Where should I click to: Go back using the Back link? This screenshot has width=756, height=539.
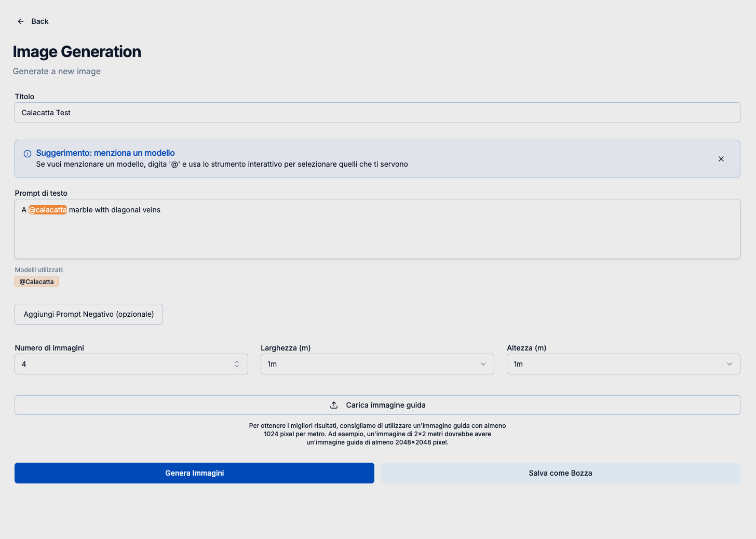(39, 21)
